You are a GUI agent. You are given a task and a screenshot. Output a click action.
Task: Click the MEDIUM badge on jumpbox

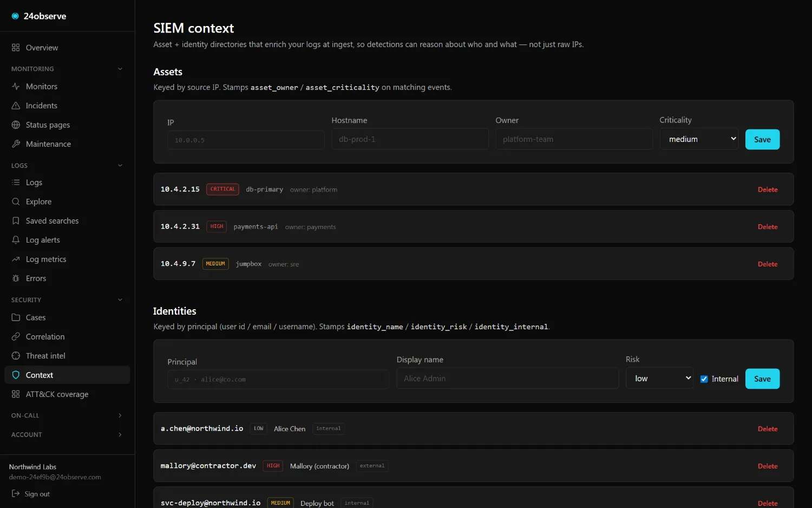click(215, 264)
